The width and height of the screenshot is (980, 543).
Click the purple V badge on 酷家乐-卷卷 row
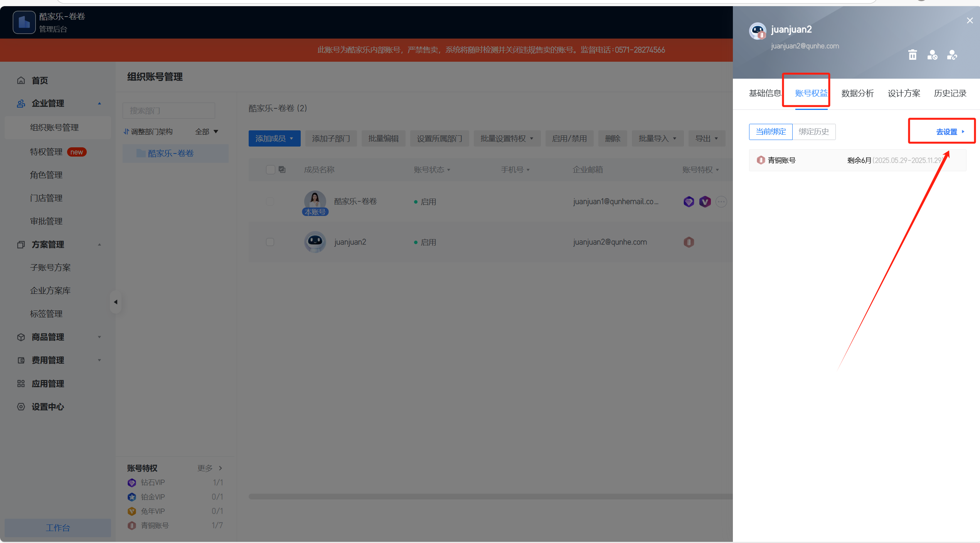[x=705, y=202]
